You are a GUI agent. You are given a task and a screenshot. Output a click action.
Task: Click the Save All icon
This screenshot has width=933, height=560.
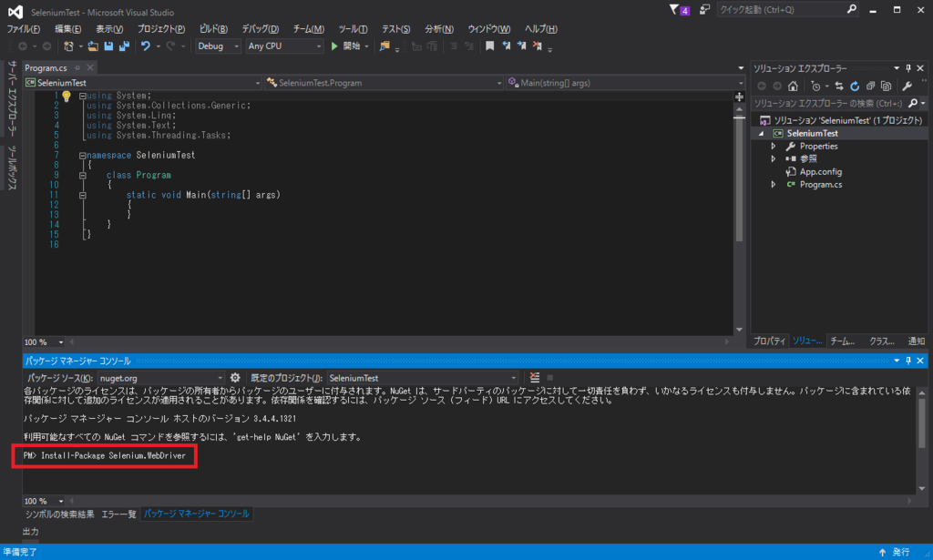[x=124, y=46]
